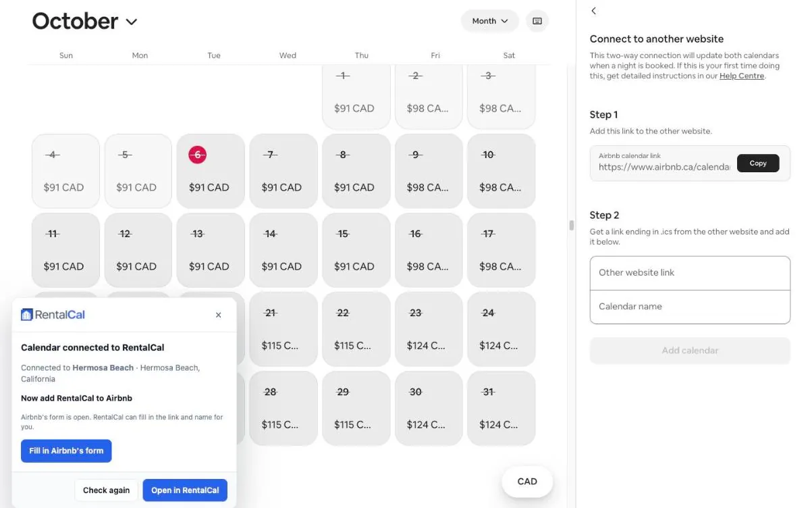Click Fill in Airbnb's form button
Image resolution: width=812 pixels, height=508 pixels.
[x=66, y=451]
